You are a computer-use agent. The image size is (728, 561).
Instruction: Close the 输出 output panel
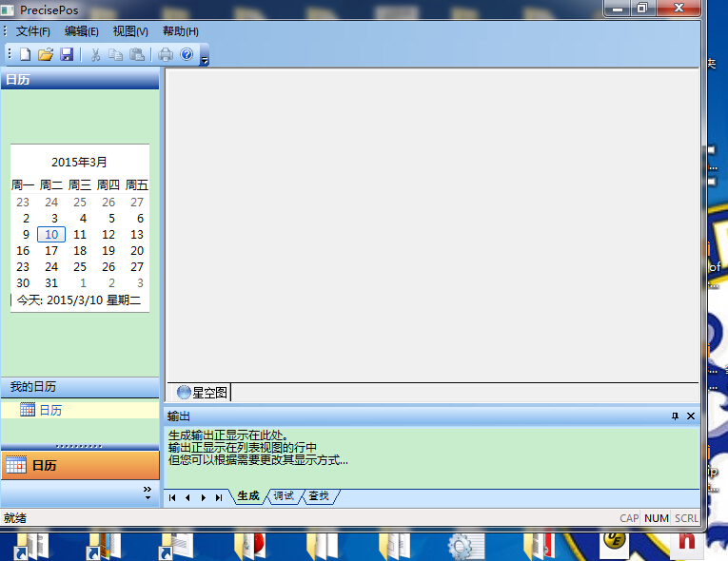(x=691, y=416)
